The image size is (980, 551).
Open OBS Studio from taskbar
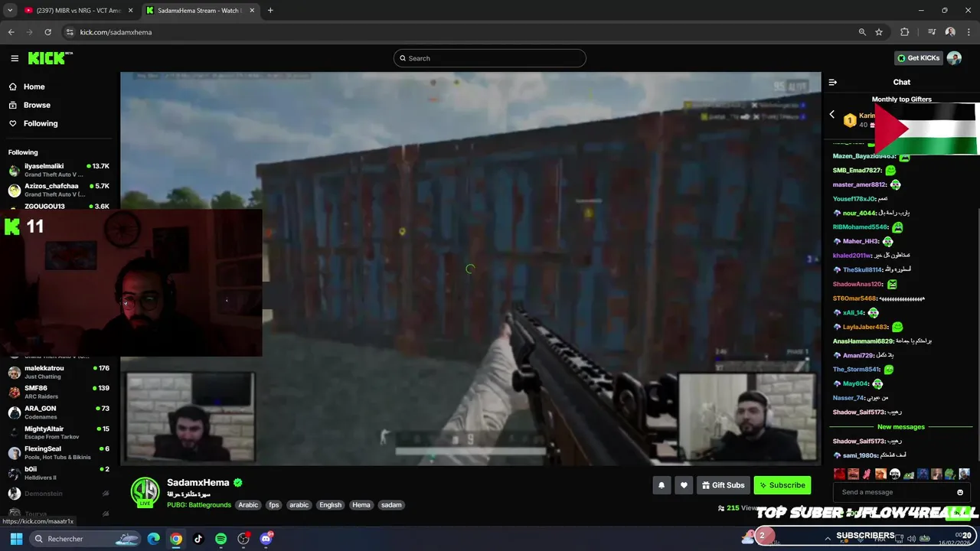pos(243,539)
